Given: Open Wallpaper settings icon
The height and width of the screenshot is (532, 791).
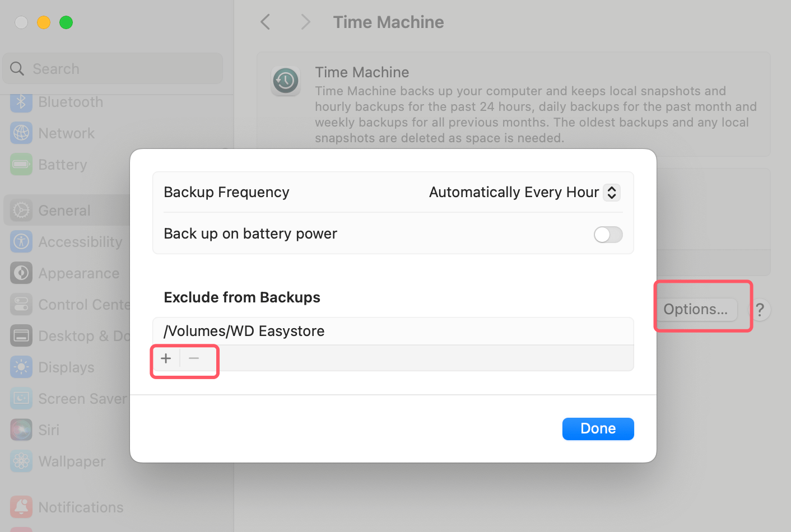Looking at the screenshot, I should pyautogui.click(x=21, y=461).
